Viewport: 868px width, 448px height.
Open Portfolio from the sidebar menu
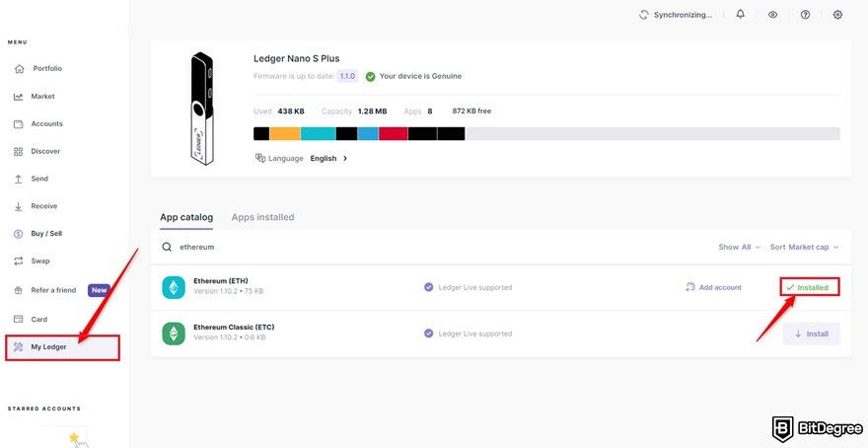click(x=47, y=69)
